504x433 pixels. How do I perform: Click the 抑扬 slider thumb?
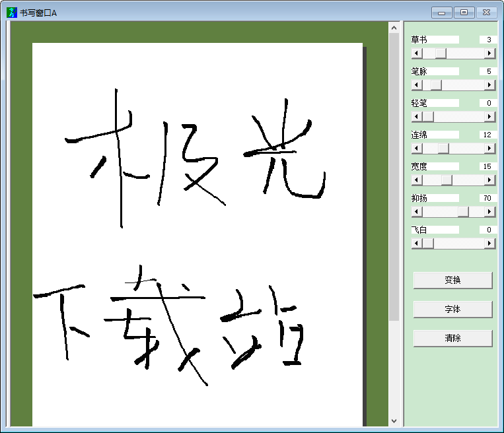point(463,212)
